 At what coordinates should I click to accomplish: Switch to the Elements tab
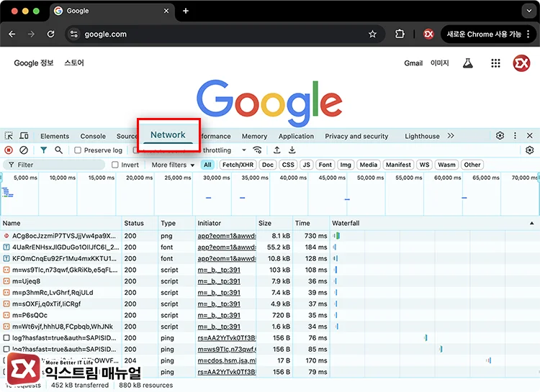tap(55, 136)
